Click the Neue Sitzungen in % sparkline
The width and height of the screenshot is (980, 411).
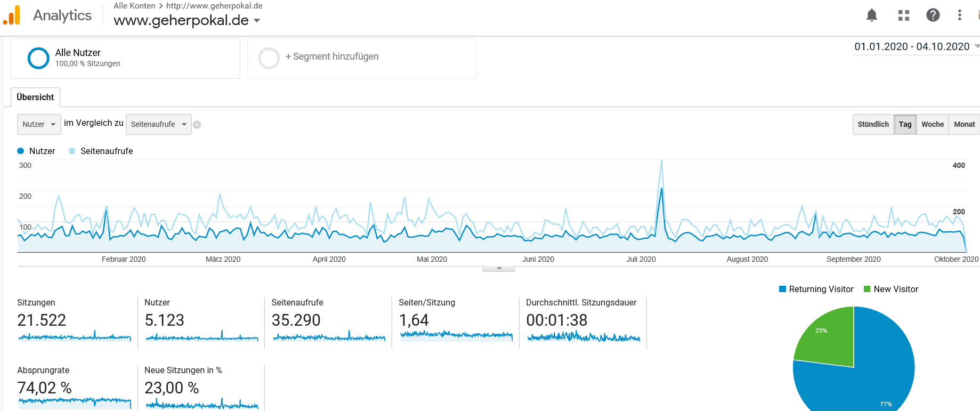tap(202, 404)
